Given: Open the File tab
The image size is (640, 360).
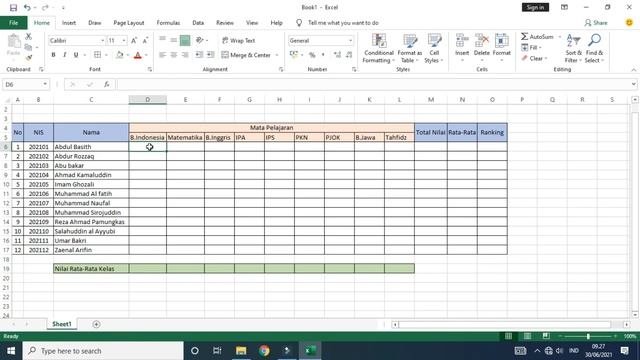Looking at the screenshot, I should (x=13, y=22).
